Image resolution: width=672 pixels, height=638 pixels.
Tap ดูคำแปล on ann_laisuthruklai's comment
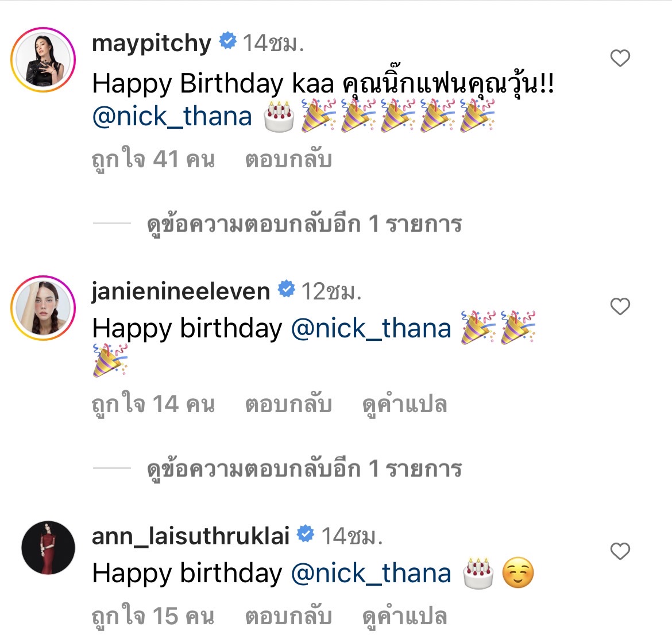(x=406, y=617)
